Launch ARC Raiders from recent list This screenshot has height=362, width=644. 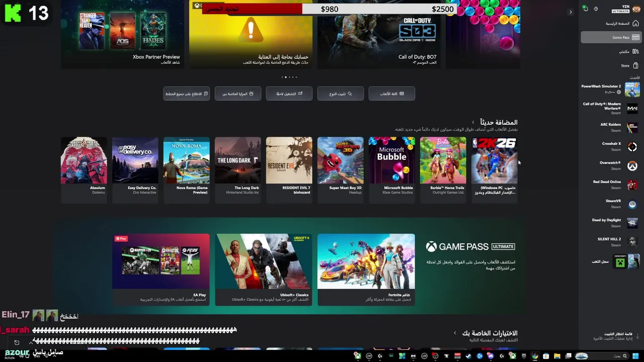(632, 128)
